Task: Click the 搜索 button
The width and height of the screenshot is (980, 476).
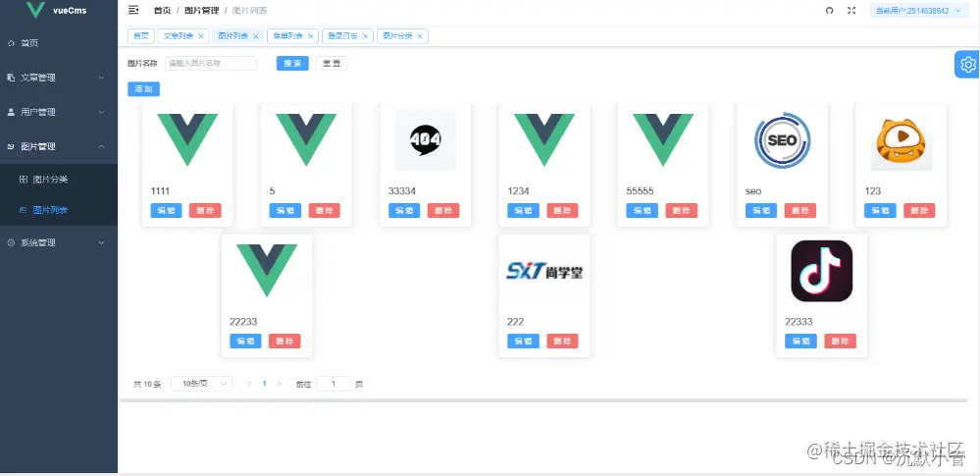Action: 292,63
